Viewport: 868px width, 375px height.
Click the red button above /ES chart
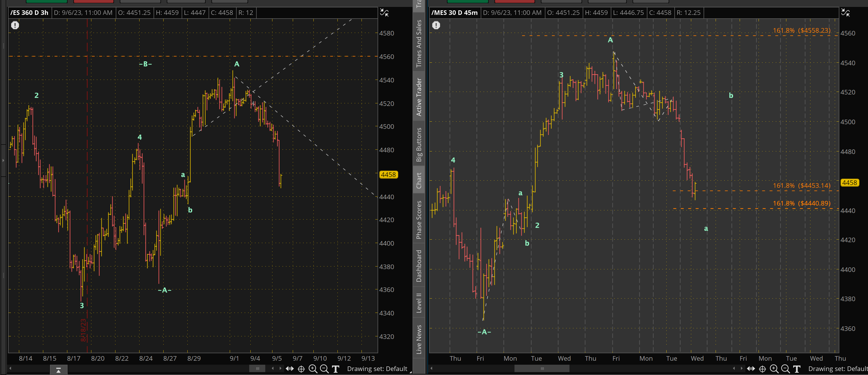point(93,1)
